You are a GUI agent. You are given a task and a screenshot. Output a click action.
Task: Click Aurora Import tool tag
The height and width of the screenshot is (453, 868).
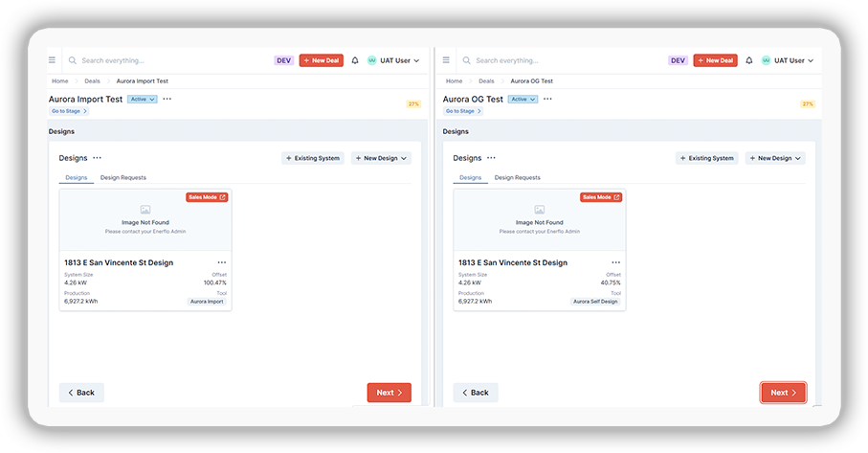[207, 302]
